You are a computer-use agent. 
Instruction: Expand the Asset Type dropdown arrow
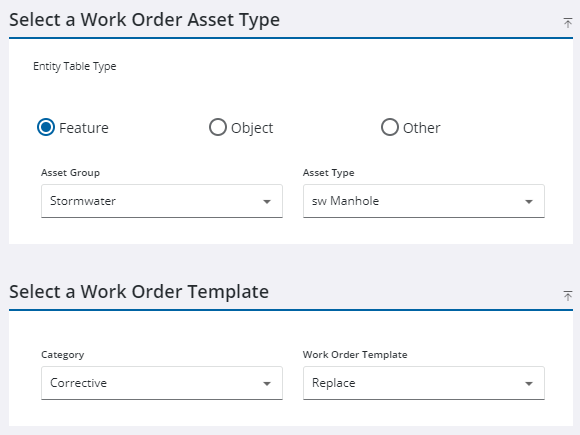coord(529,202)
